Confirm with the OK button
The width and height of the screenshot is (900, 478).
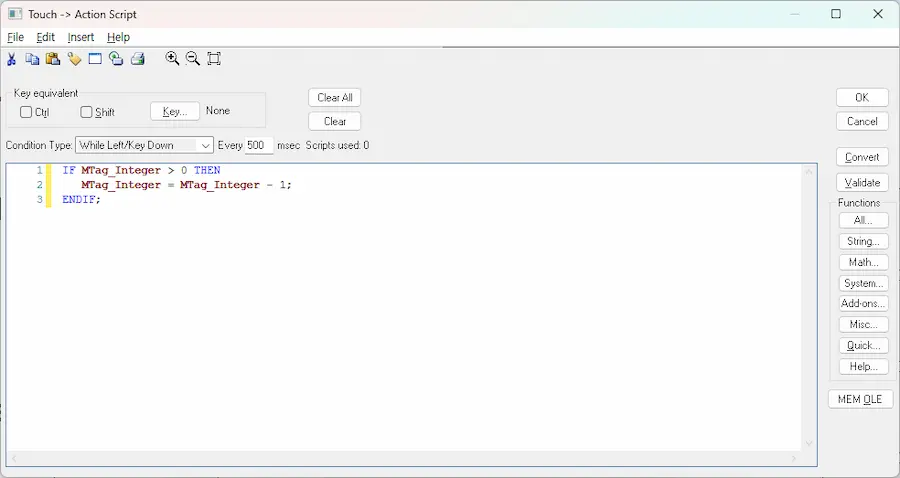coord(862,98)
